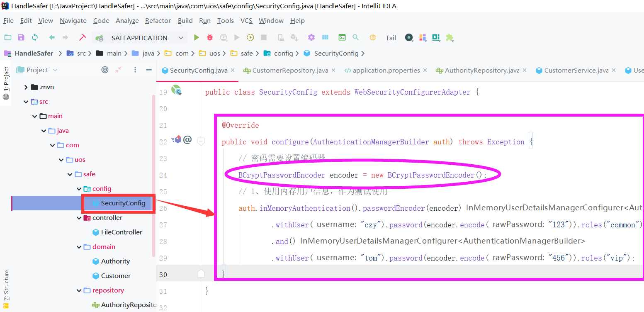The image size is (644, 312).
Task: Select Authority class in the project tree
Action: pos(111,261)
